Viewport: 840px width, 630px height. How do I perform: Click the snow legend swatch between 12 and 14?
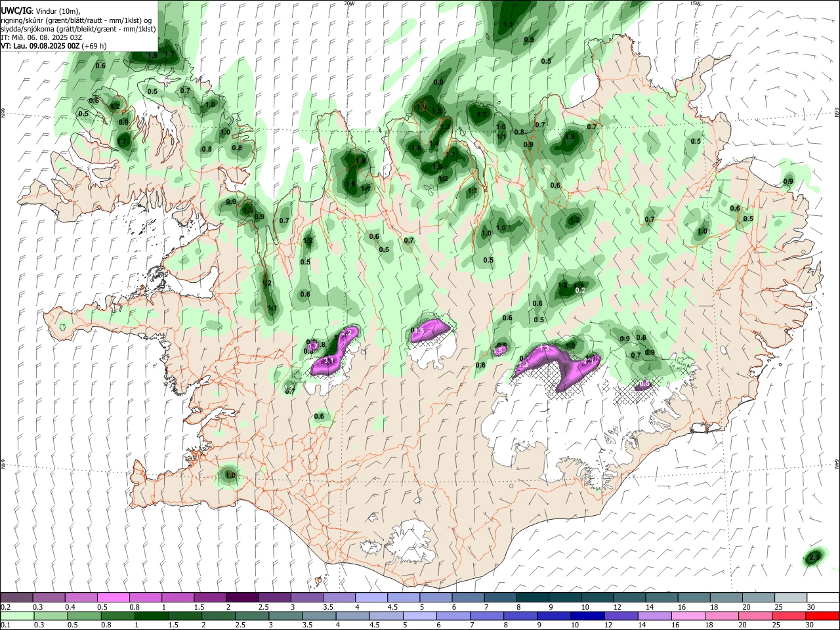coord(629,598)
